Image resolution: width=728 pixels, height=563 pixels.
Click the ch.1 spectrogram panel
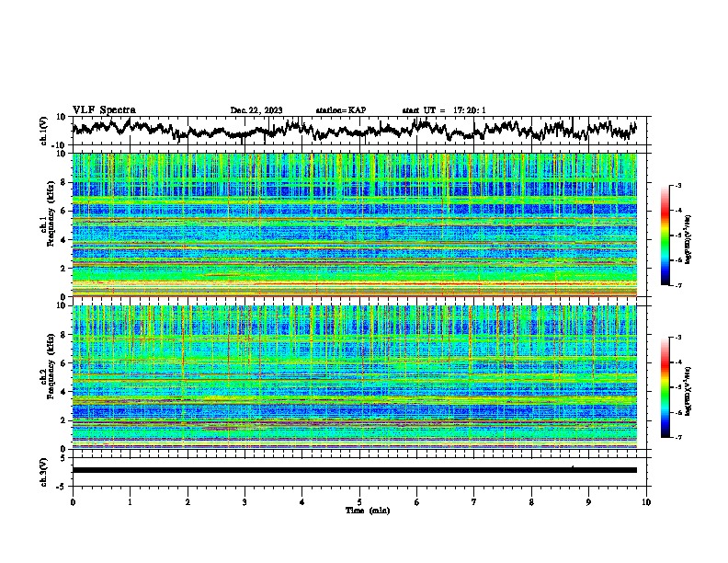click(x=354, y=224)
